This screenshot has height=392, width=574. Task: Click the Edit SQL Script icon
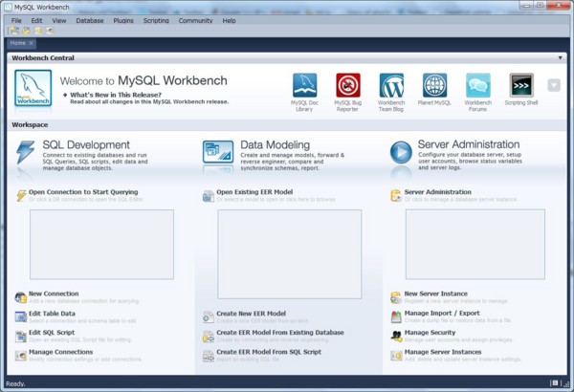coord(20,336)
